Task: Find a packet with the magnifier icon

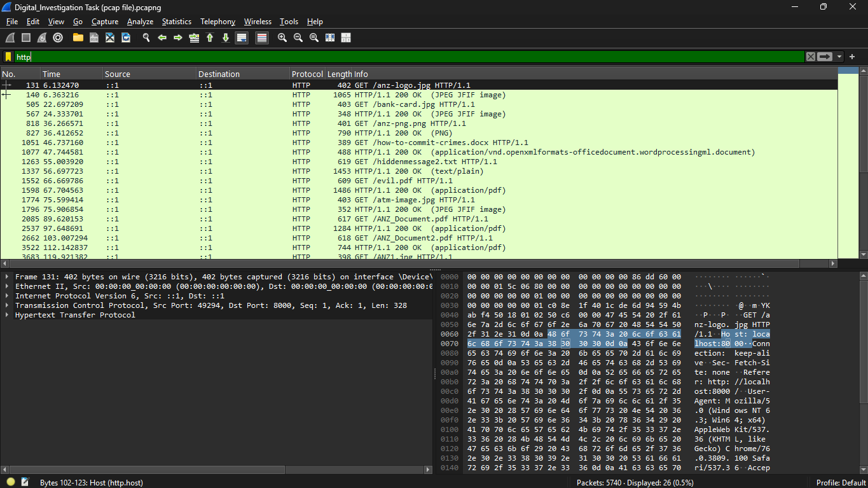Action: click(146, 38)
